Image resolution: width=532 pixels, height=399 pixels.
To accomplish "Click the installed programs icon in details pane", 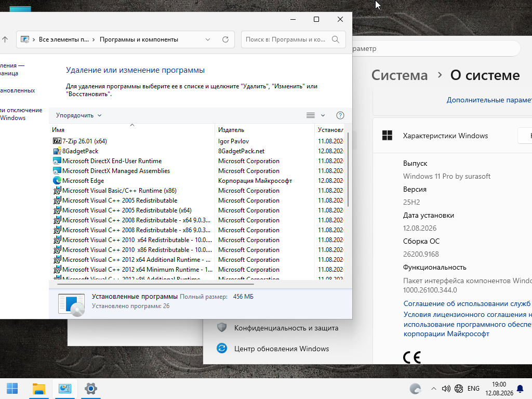I will click(71, 304).
